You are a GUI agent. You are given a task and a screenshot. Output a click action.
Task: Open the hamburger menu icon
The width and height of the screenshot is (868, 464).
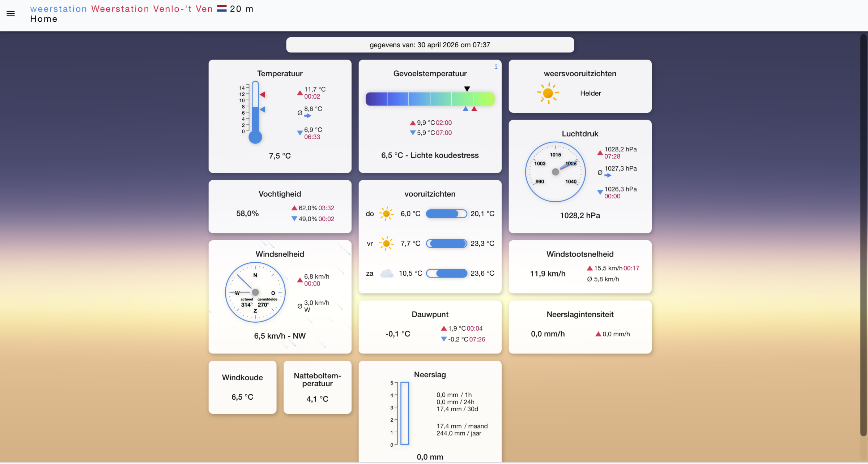[x=11, y=14]
